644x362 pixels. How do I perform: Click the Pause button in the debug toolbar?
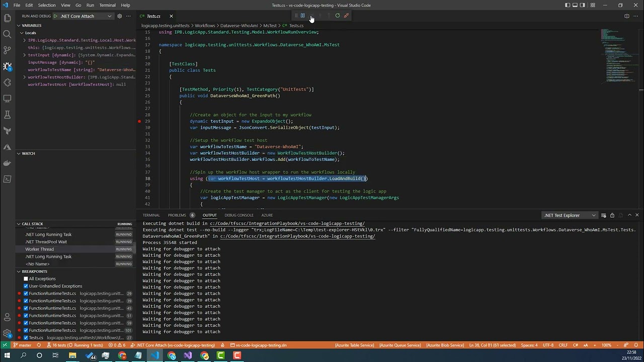pyautogui.click(x=303, y=16)
